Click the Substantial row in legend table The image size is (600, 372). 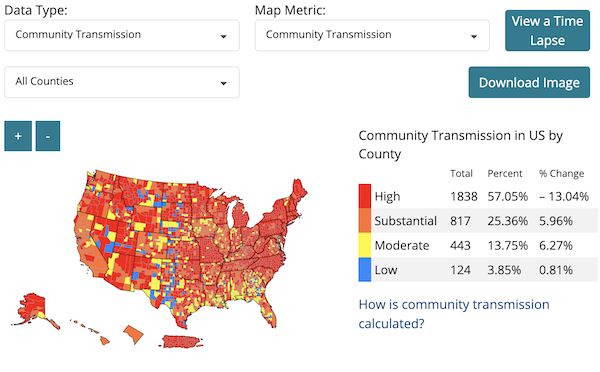point(478,221)
